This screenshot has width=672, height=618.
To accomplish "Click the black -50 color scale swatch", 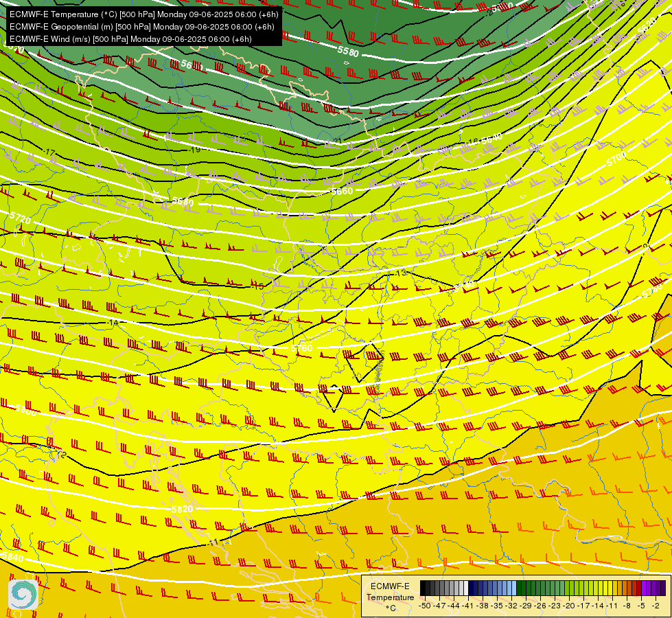I will [x=423, y=588].
